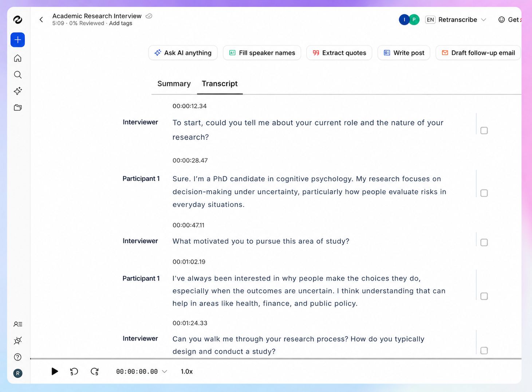This screenshot has width=532, height=392.
Task: Click the Academic Research Interview title
Action: tap(97, 16)
